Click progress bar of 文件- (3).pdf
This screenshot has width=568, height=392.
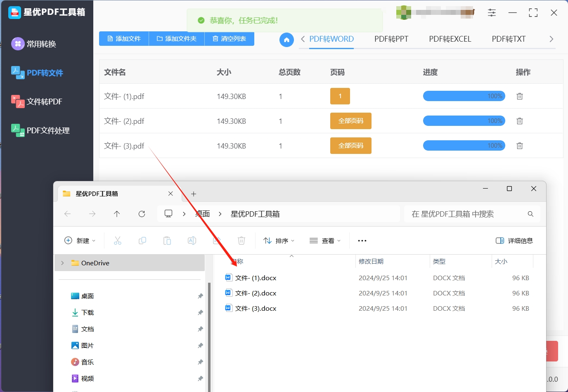tap(464, 146)
